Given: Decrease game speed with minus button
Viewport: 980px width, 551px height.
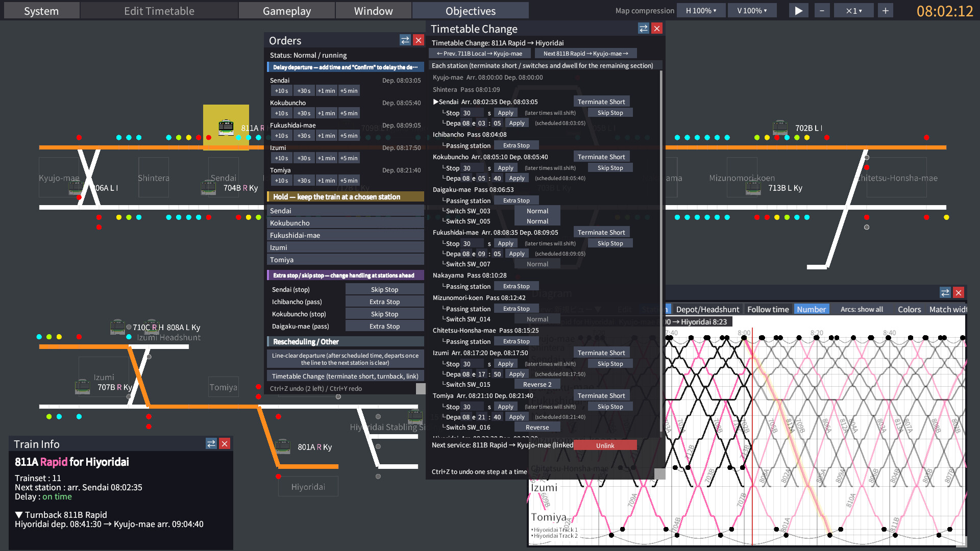Looking at the screenshot, I should point(822,11).
